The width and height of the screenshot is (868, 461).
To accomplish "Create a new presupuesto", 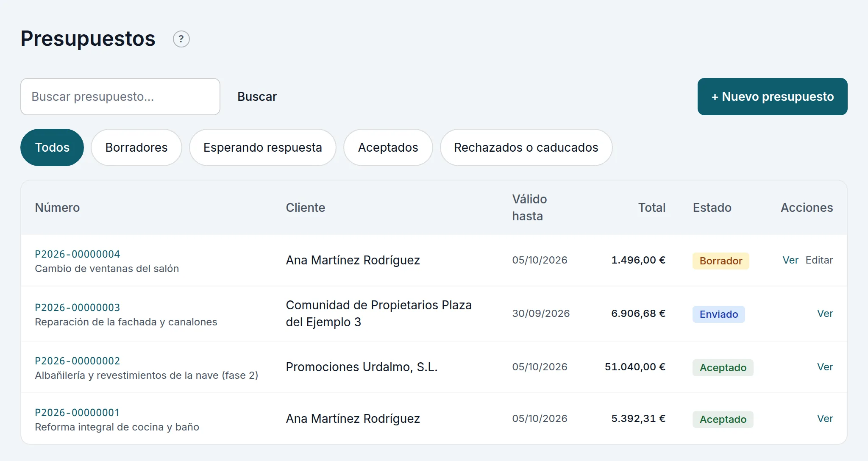I will coord(772,97).
